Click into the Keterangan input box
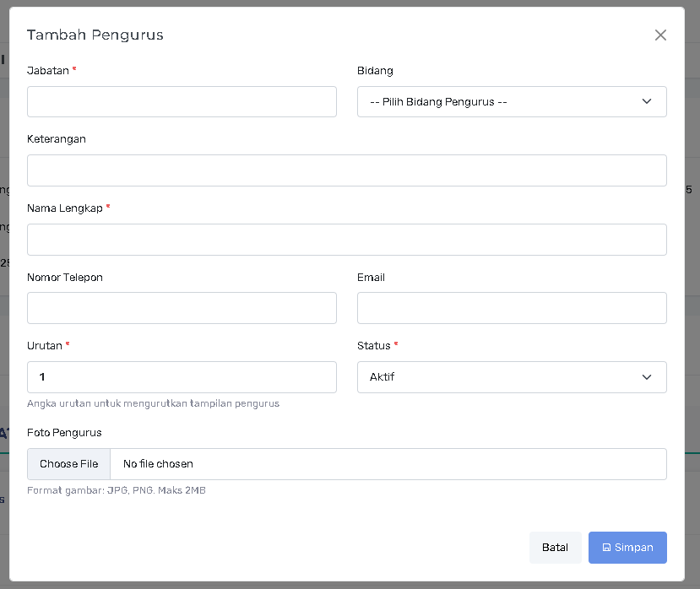This screenshot has width=700, height=589. 346,170
